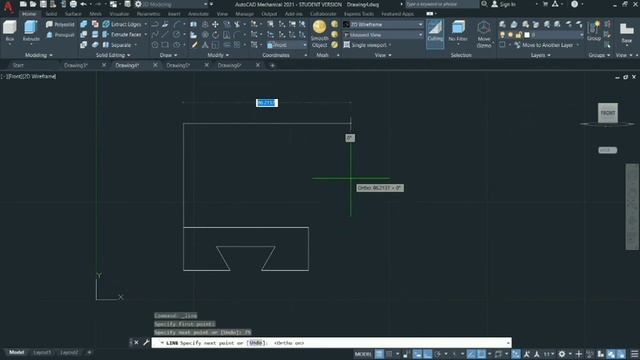
Task: Toggle polar tracking in status bar
Action: (438, 354)
